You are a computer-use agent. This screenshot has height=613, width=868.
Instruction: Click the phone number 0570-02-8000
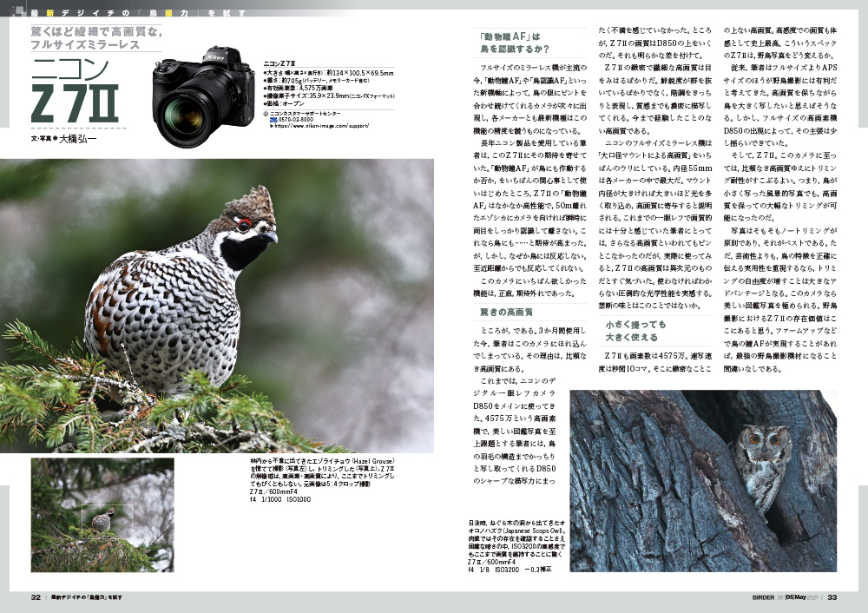tap(296, 120)
